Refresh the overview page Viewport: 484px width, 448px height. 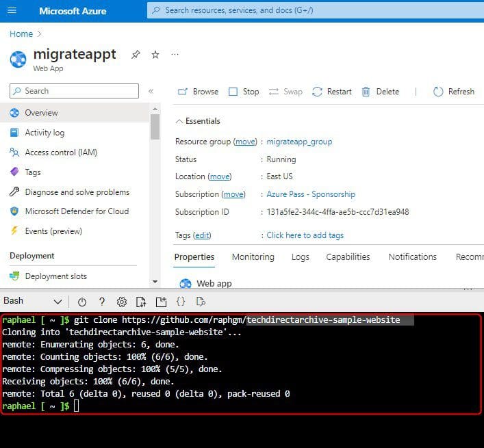[x=453, y=92]
